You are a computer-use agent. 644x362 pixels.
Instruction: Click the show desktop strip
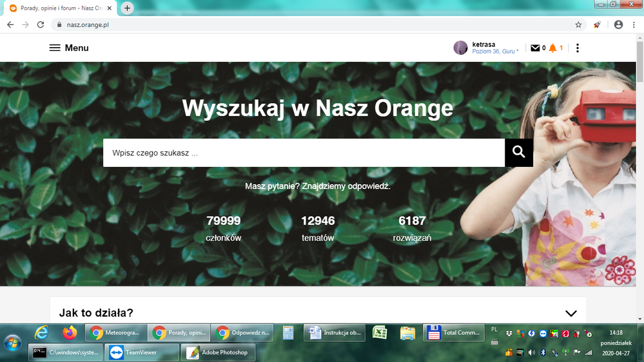click(641, 343)
